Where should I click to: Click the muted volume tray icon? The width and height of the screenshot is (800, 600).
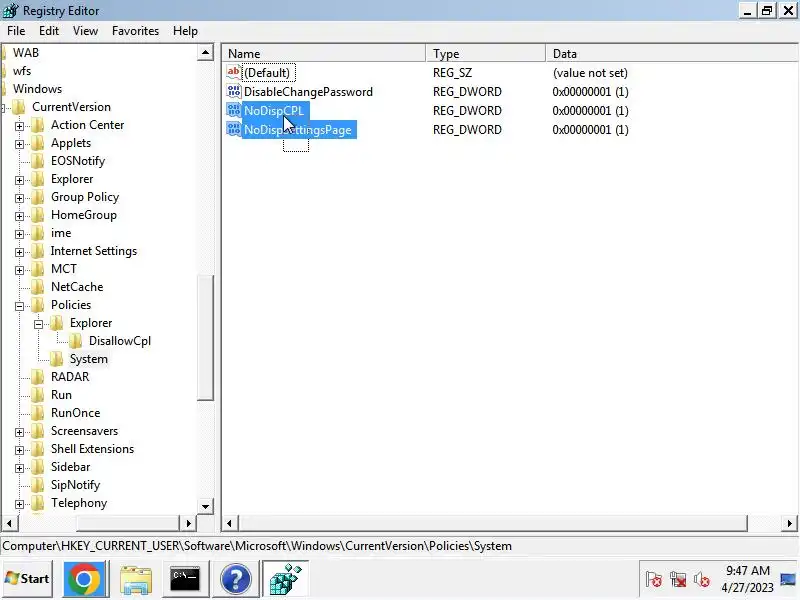[x=702, y=580]
